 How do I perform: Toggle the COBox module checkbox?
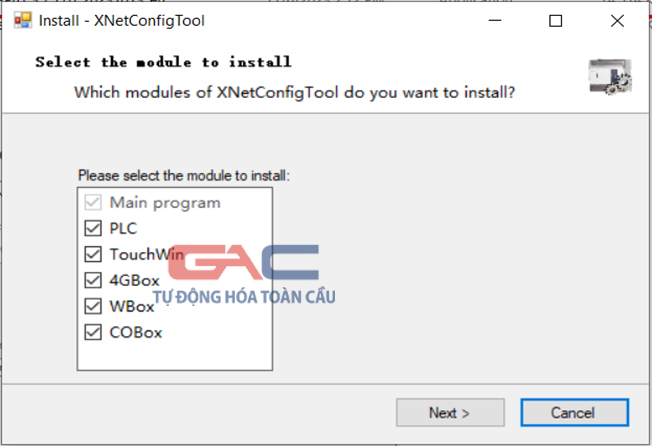(93, 332)
